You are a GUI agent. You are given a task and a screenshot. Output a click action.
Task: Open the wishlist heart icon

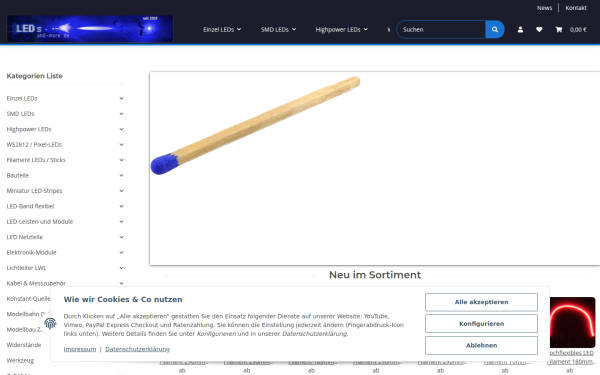[x=539, y=29]
